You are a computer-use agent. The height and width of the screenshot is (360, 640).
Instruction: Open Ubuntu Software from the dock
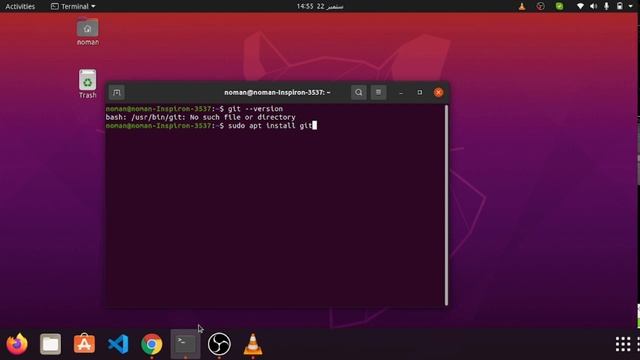pos(84,344)
